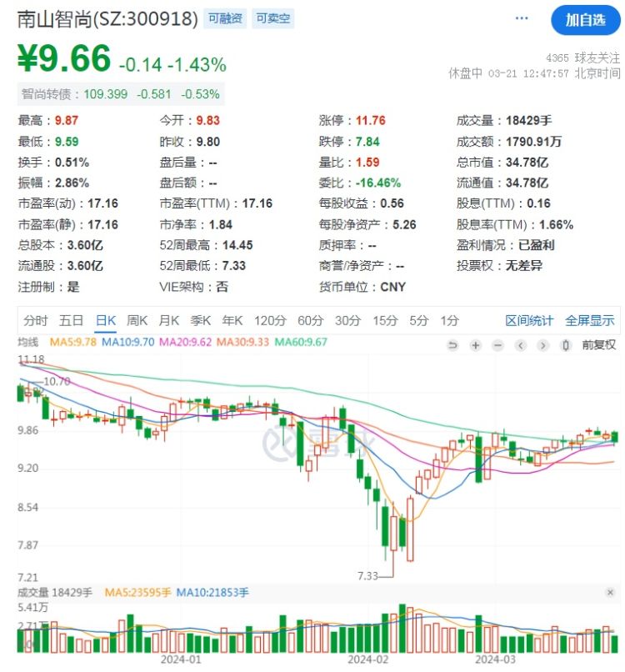This screenshot has height=672, width=625.
Task: Click the volume MA10:21853手 label
Action: [212, 592]
